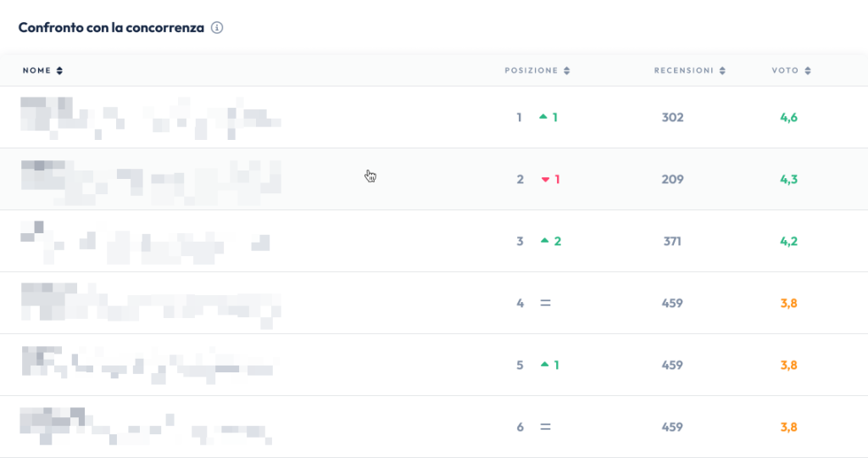868x458 pixels.
Task: Click green up arrow in position 3 row
Action: (x=544, y=241)
